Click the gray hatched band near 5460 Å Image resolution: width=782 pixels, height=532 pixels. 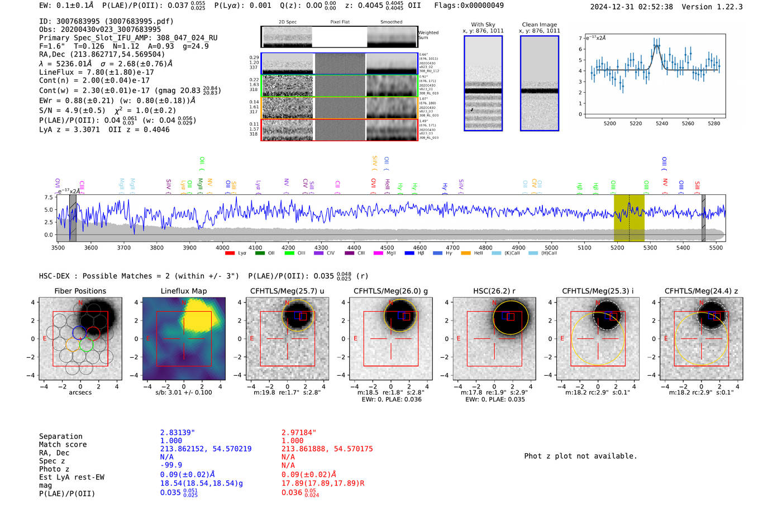(x=703, y=218)
